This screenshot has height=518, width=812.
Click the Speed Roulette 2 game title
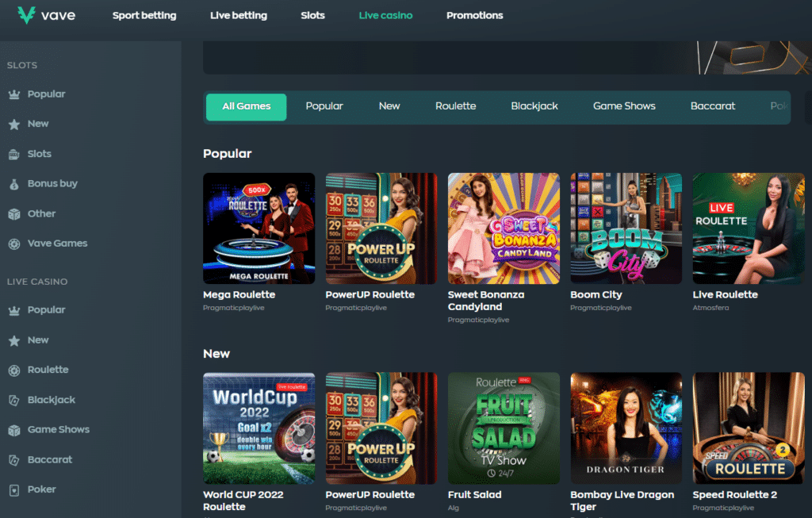tap(735, 495)
